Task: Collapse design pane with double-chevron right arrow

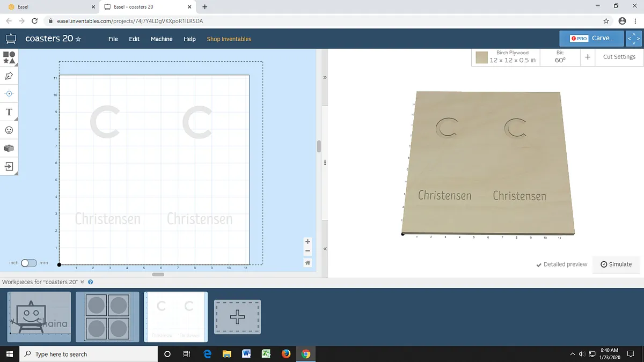Action: (325, 78)
